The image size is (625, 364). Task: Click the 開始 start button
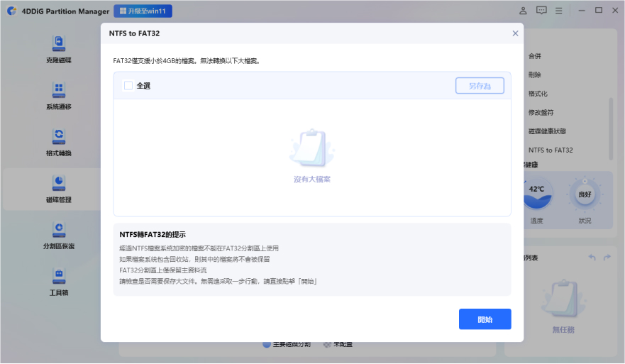(485, 319)
